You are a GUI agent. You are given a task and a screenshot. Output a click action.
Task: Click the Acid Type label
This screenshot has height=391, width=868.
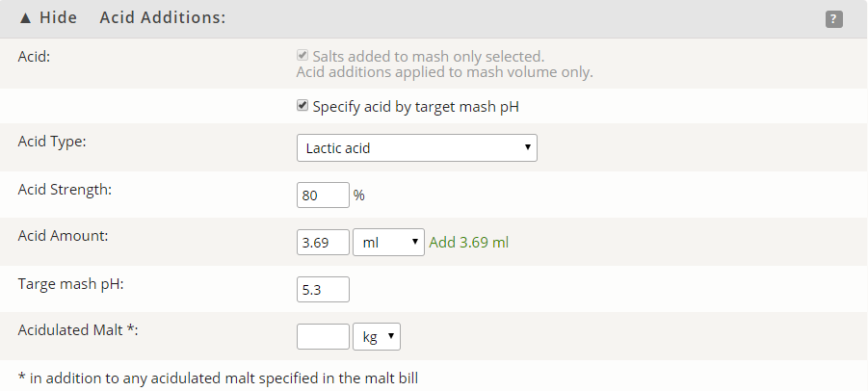[x=52, y=142]
